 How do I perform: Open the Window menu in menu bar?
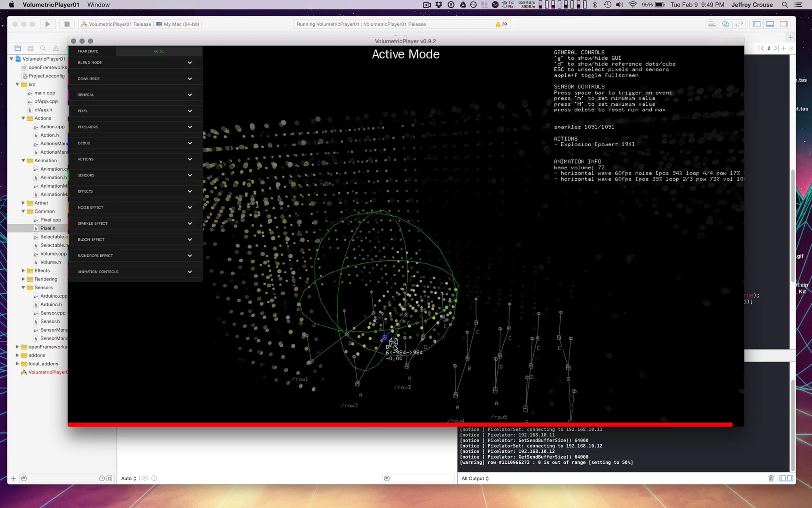point(98,5)
